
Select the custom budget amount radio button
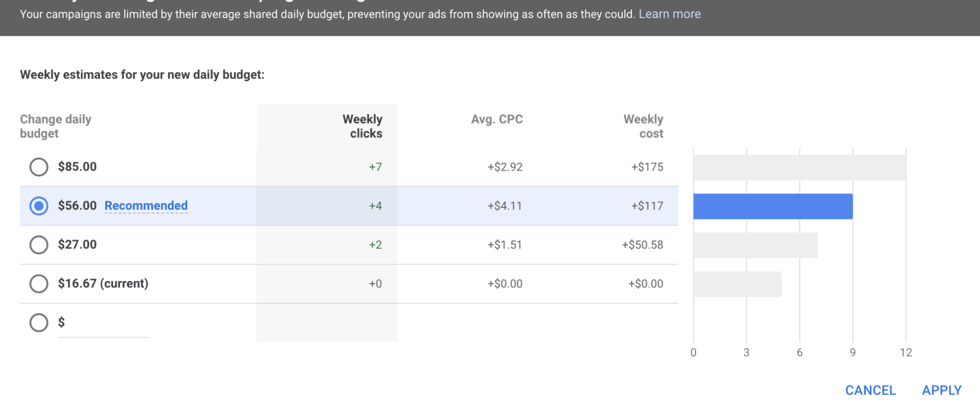point(39,322)
